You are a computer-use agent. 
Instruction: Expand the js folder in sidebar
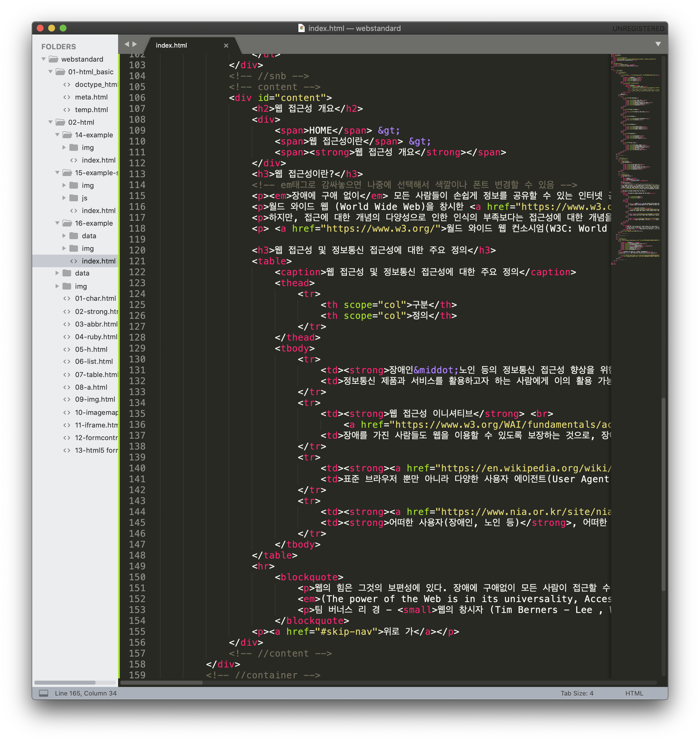click(64, 198)
